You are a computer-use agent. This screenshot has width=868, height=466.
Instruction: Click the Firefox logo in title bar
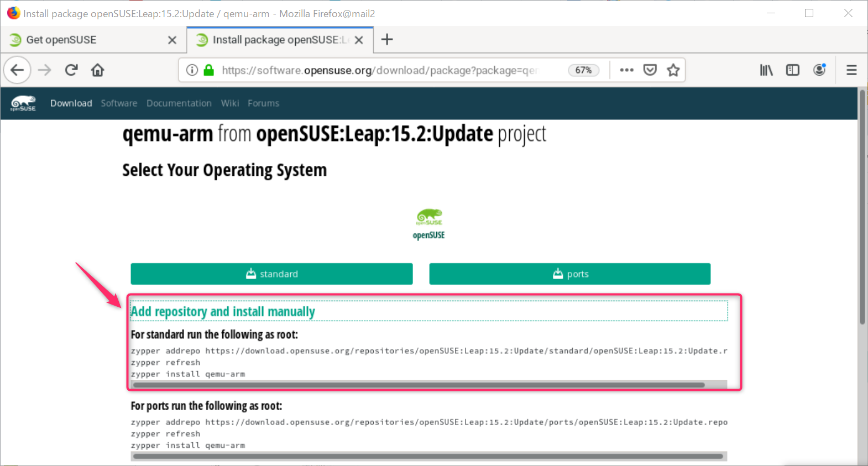tap(13, 13)
